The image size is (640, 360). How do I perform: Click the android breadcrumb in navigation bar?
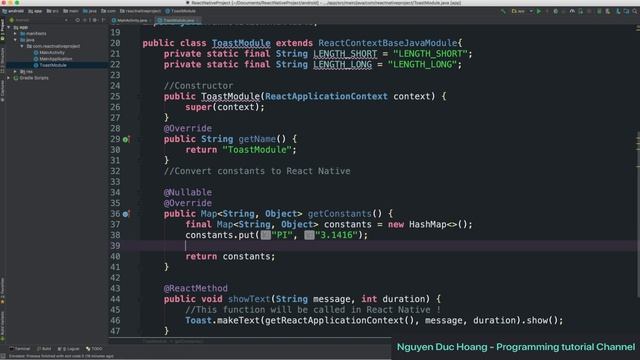click(13, 11)
